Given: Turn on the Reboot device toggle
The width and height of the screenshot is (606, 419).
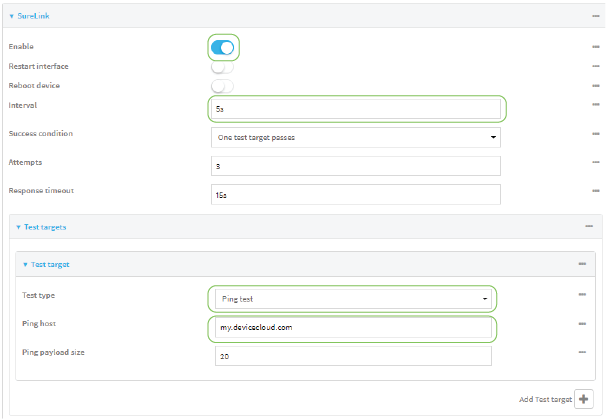Looking at the screenshot, I should click(x=222, y=86).
